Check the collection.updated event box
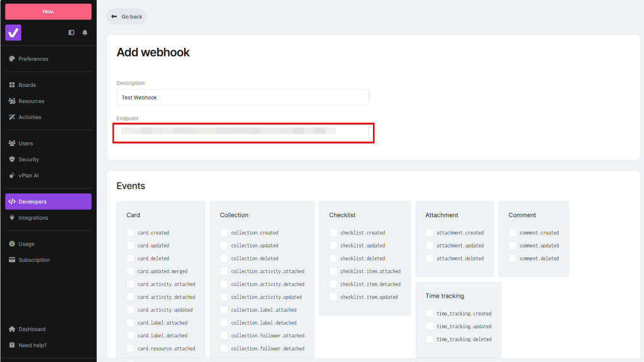This screenshot has height=362, width=644. pos(224,246)
